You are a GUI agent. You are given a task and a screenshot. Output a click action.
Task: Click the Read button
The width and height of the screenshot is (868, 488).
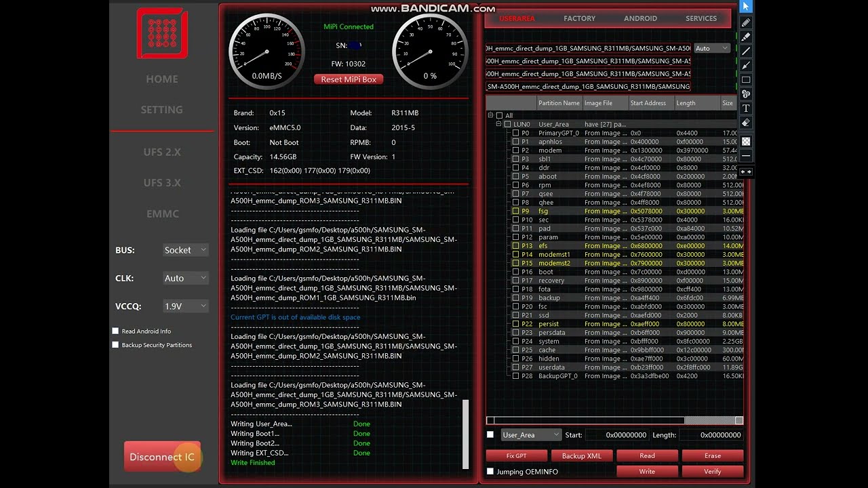pos(647,455)
